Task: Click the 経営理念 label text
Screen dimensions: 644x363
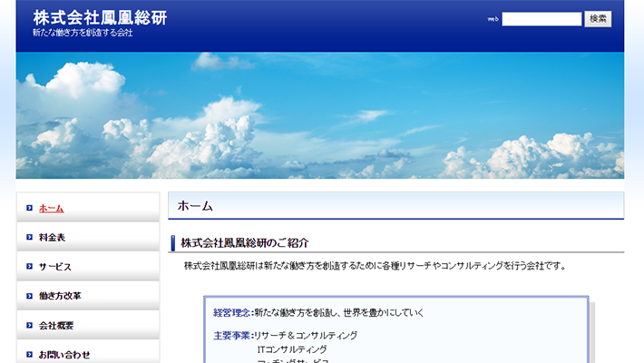Action: point(232,313)
